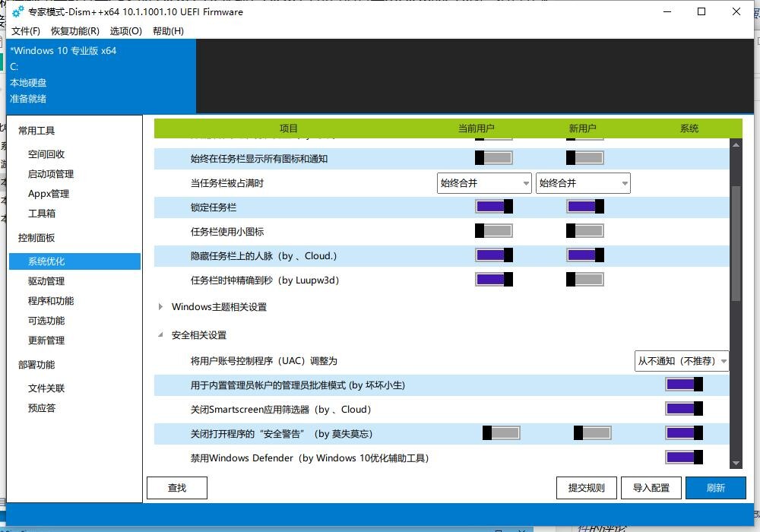The image size is (760, 532).
Task: Click the vertical scrollbar in settings list
Action: coord(736,243)
